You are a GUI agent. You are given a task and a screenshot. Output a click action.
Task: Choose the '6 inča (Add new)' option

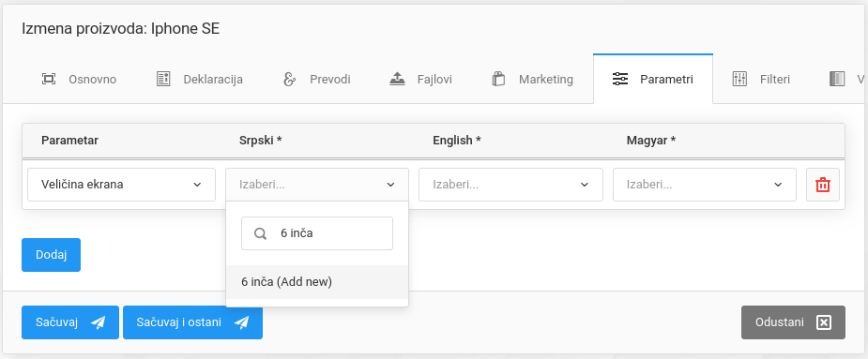(317, 282)
